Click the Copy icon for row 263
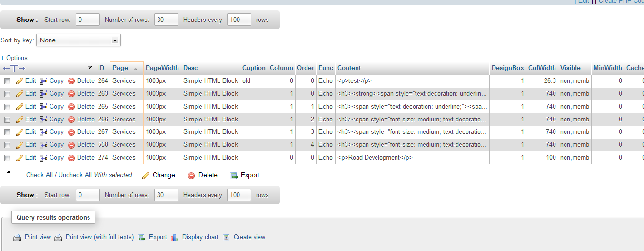 click(44, 94)
